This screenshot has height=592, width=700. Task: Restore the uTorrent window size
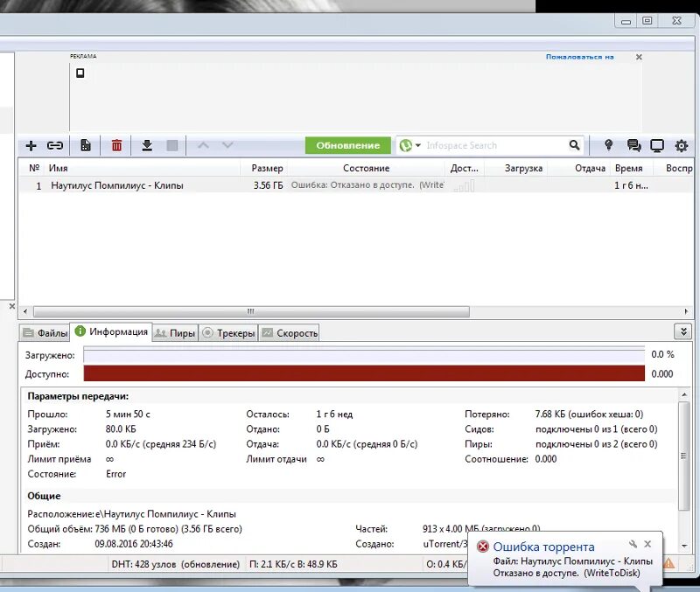click(647, 20)
